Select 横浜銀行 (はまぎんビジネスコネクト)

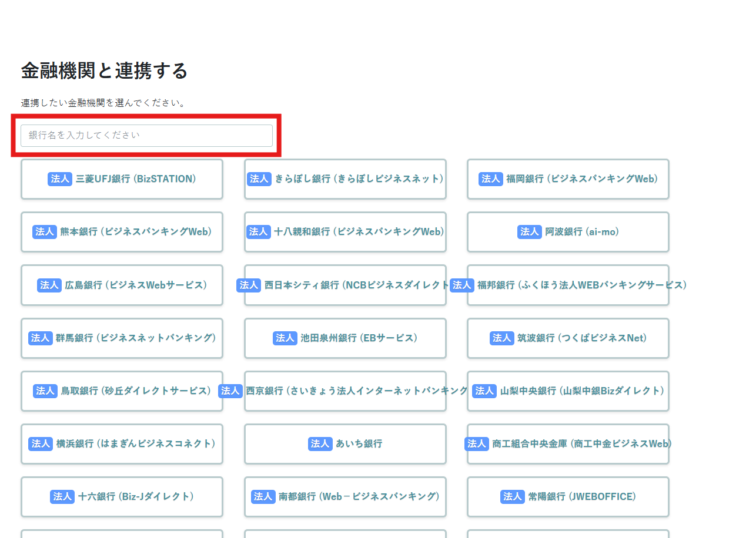122,444
